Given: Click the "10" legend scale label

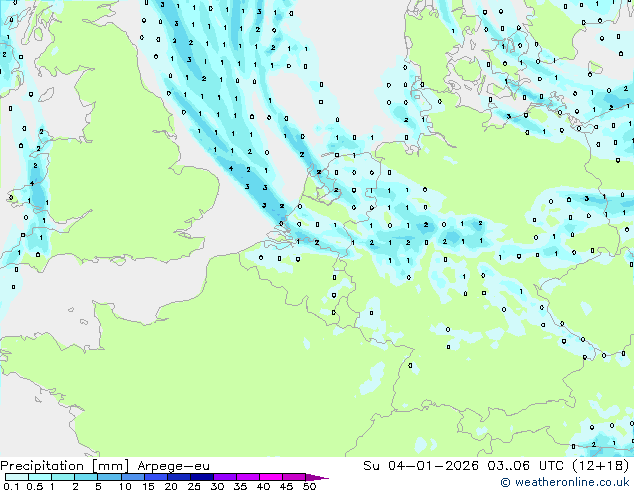Looking at the screenshot, I should 125,486.
